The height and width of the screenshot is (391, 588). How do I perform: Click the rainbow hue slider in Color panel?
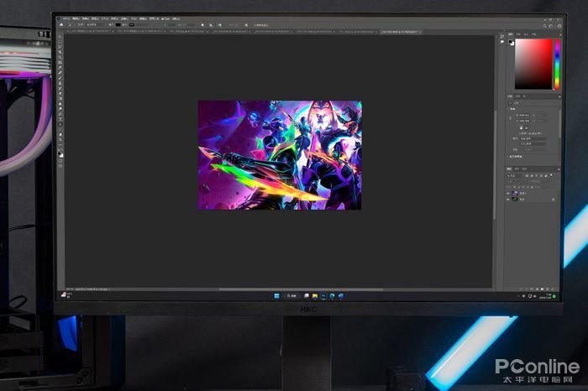tap(557, 64)
